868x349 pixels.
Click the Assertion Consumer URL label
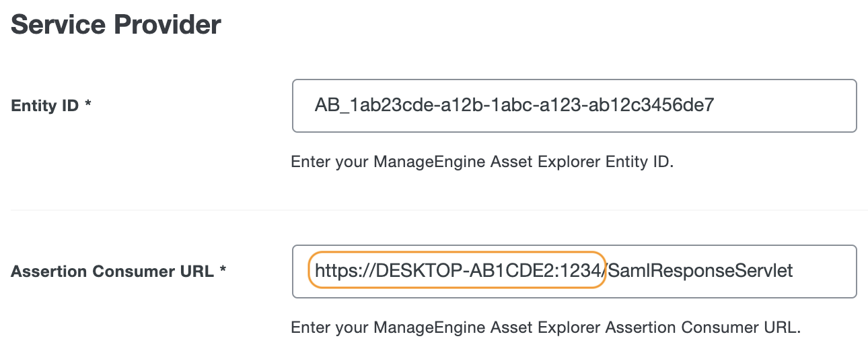[x=112, y=272]
